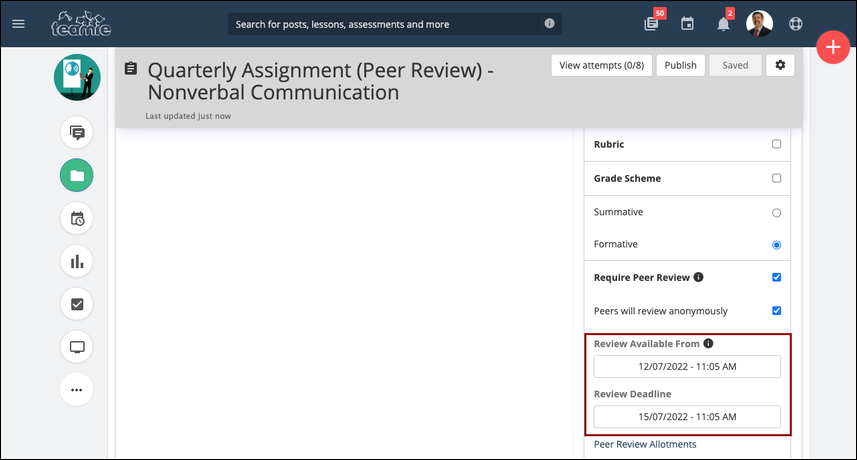This screenshot has width=857, height=460.
Task: Open the sidebar materials folder icon
Action: point(77,175)
